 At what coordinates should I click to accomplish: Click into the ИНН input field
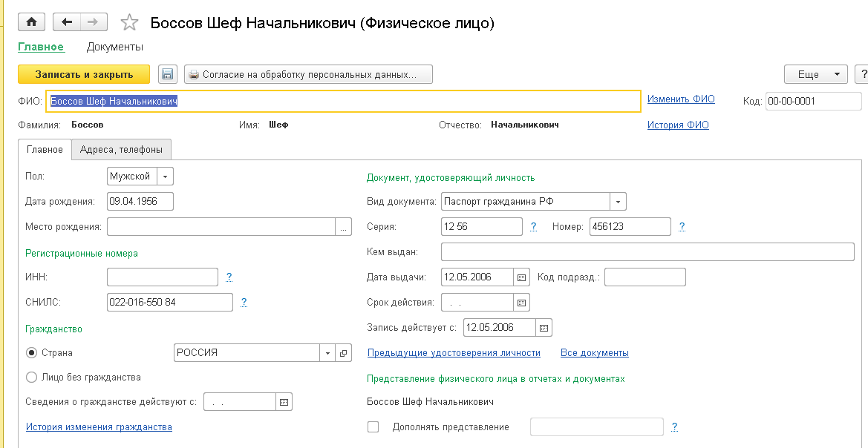point(162,277)
